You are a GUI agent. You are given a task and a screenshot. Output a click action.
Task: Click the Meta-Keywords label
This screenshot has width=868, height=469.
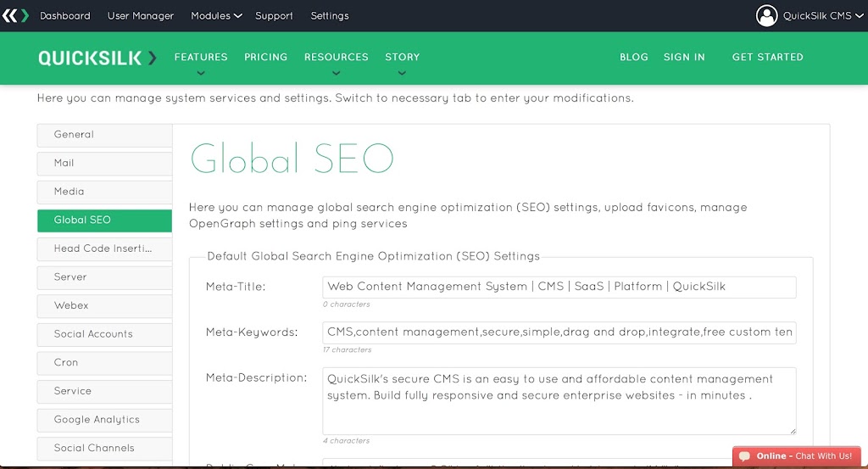(252, 332)
